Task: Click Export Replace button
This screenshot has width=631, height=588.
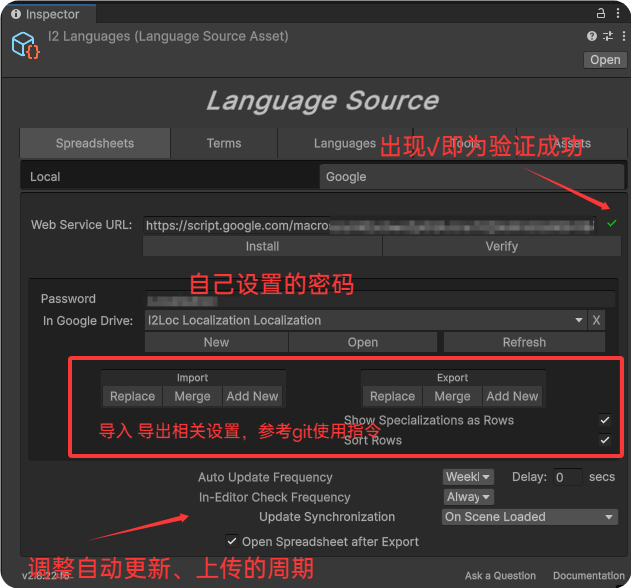Action: point(392,396)
